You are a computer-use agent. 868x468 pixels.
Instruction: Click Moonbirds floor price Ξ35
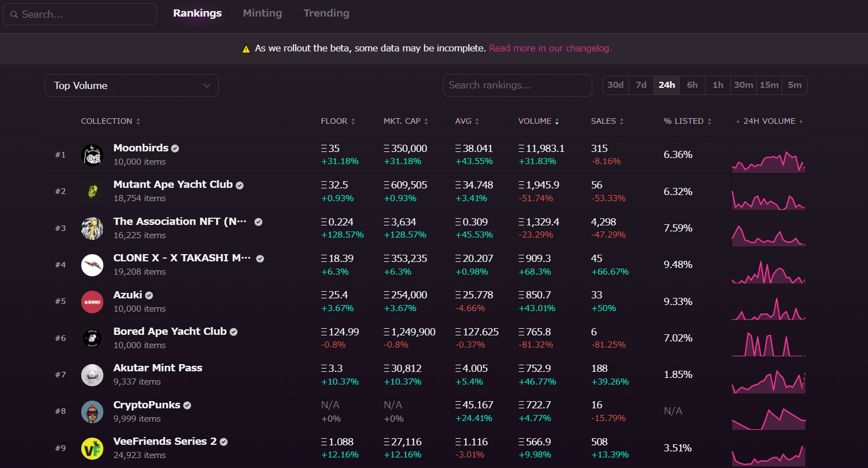[330, 149]
